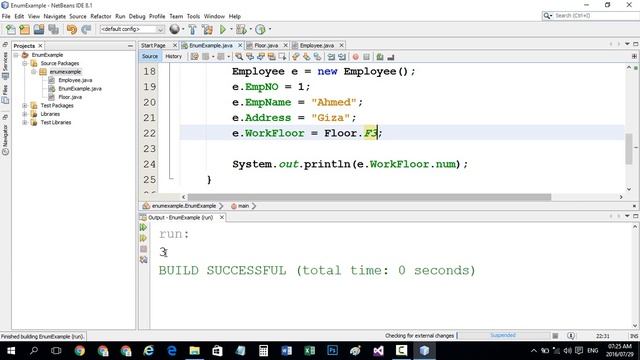Click the Open Project toolbar icon

pos(39,29)
